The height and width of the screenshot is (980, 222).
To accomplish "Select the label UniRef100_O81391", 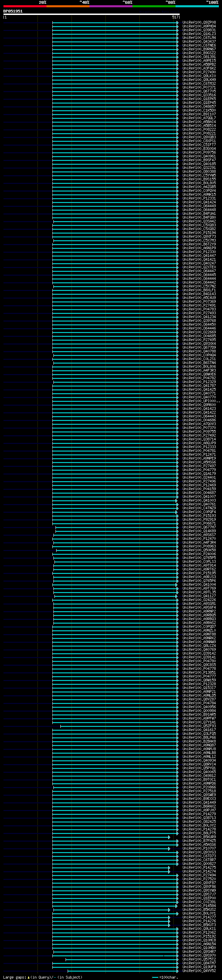I will pyautogui.click(x=199, y=57).
